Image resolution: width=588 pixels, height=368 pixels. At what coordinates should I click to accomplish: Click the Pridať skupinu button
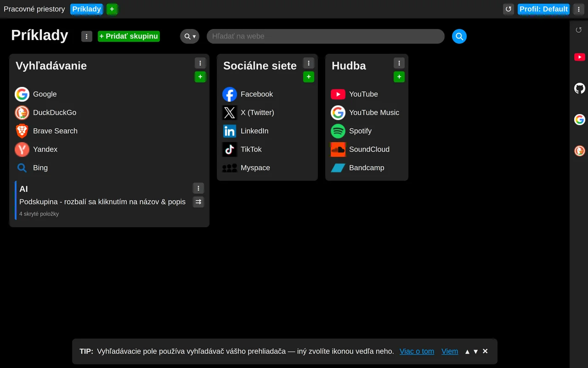129,36
